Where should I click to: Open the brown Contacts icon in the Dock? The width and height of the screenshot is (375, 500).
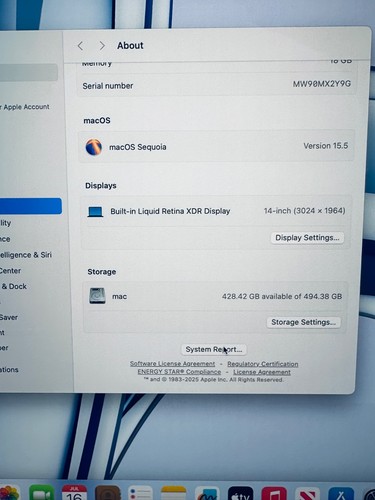point(107,493)
